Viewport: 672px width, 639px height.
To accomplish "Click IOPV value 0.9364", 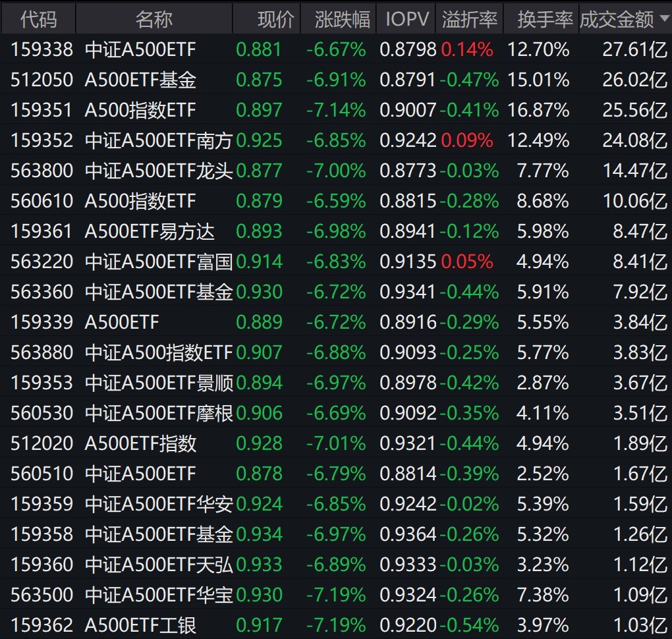I will click(x=408, y=534).
